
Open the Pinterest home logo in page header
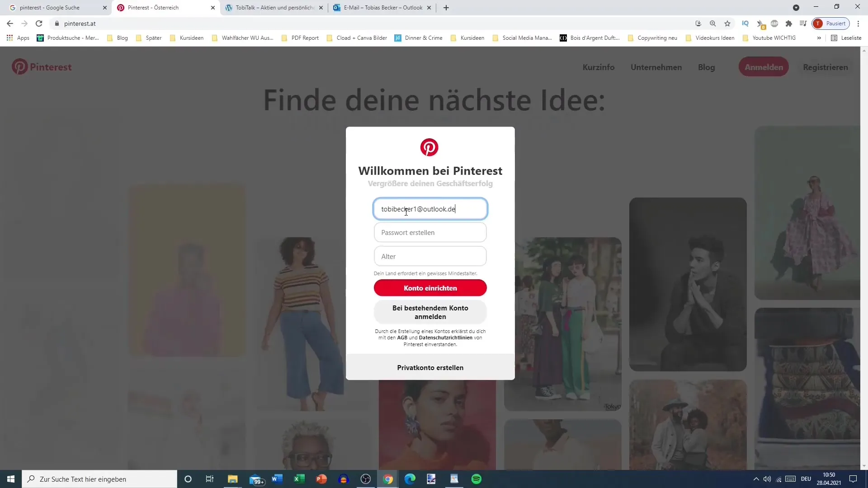(x=42, y=67)
